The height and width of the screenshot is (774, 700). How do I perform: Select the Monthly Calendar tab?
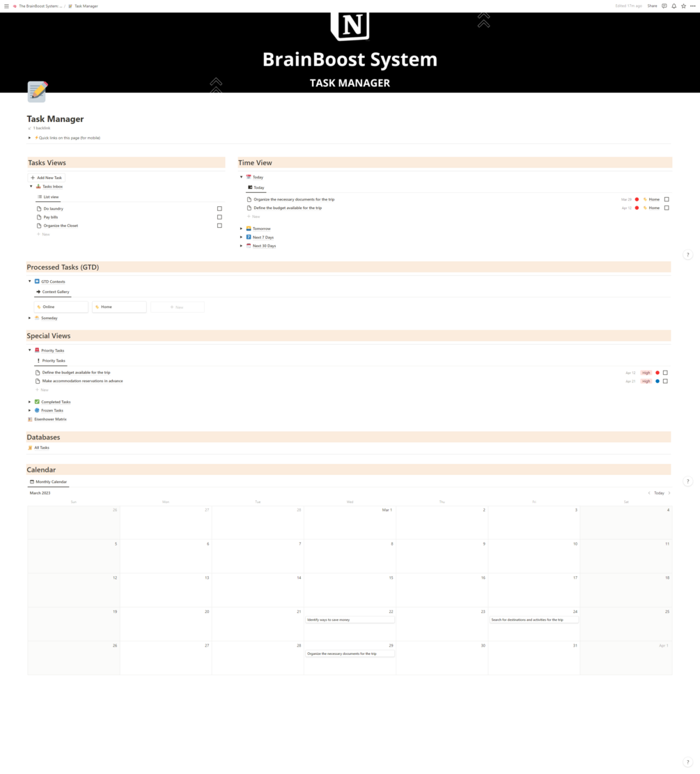click(48, 482)
